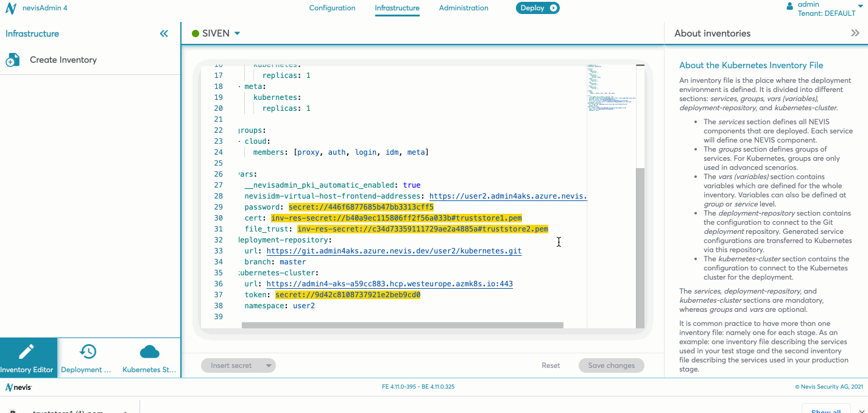Viewport: 868px width, 413px height.
Task: Click the truststore1.pem cert secret reference
Action: [397, 218]
